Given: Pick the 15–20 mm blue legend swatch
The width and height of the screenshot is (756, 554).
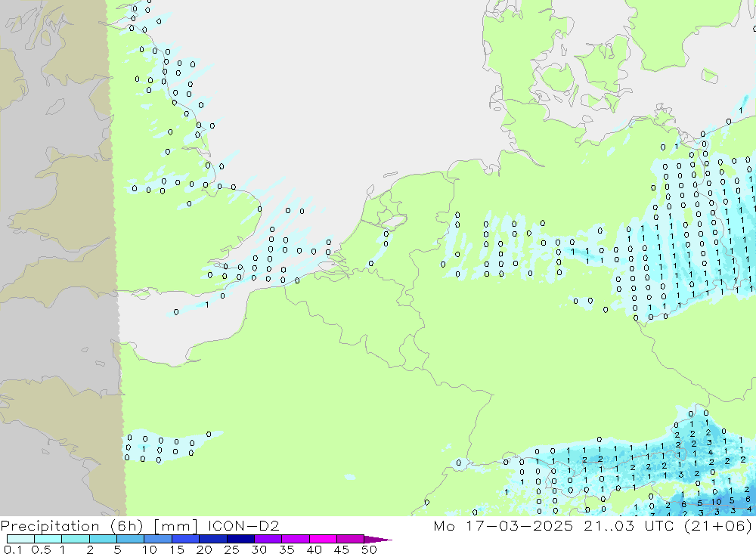Looking at the screenshot, I should point(186,539).
